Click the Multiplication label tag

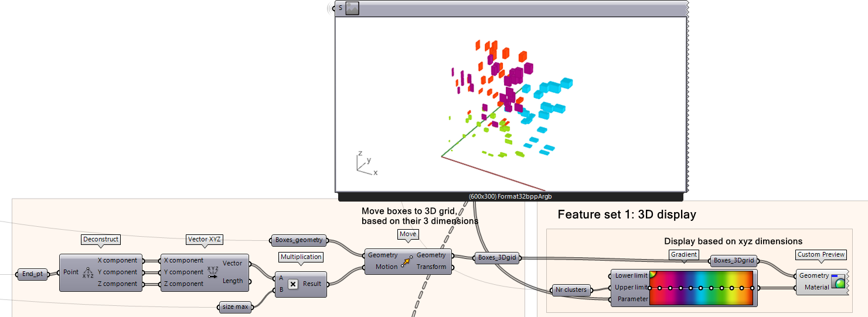301,257
